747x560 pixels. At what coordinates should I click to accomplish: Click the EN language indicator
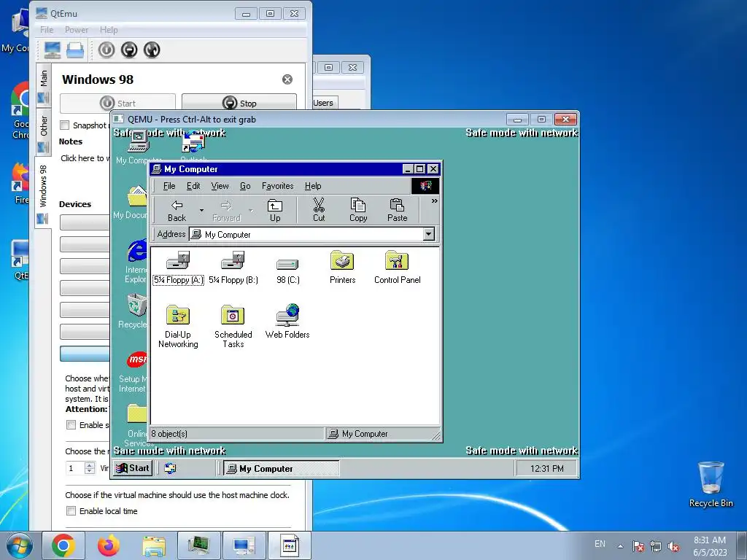pos(600,544)
